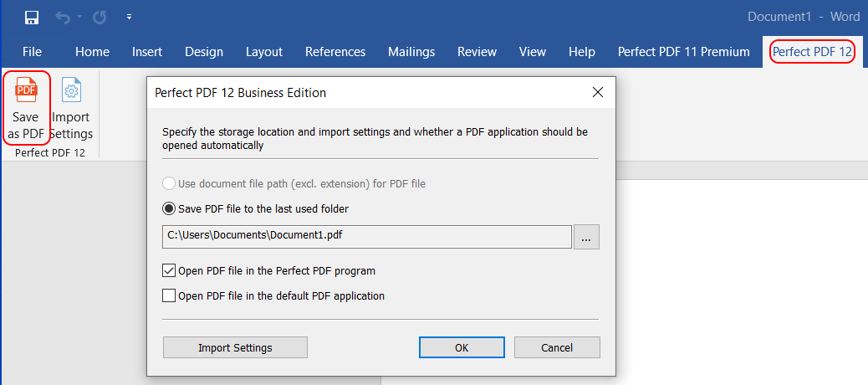Open the Help tab
This screenshot has width=868, height=385.
coord(582,52)
